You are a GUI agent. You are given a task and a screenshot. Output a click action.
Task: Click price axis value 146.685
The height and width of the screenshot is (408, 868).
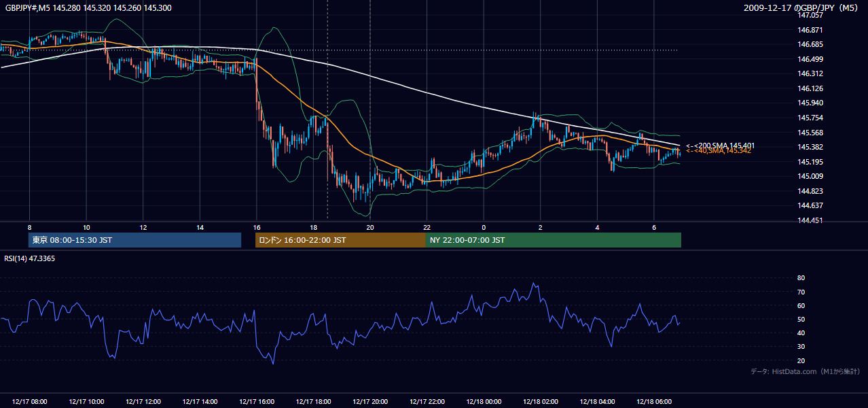[x=810, y=44]
